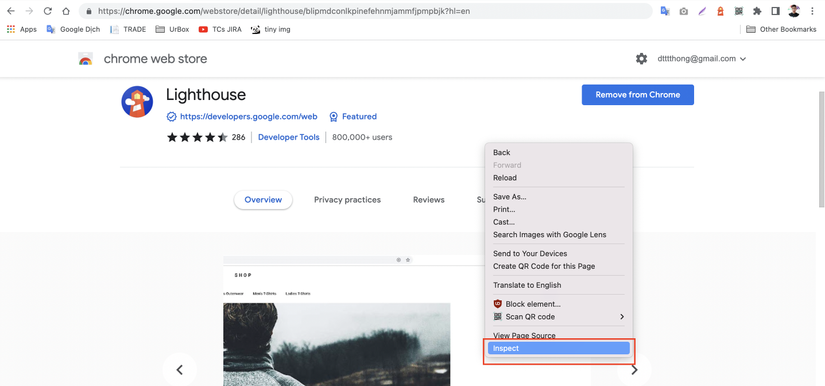Viewport: 825px width, 386px height.
Task: Switch to the Privacy practices tab
Action: (x=347, y=200)
